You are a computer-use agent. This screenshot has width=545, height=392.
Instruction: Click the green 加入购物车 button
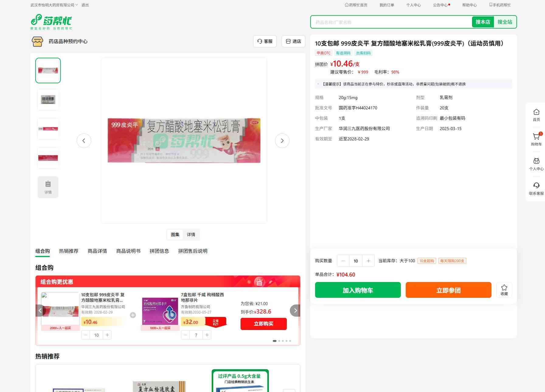point(358,290)
